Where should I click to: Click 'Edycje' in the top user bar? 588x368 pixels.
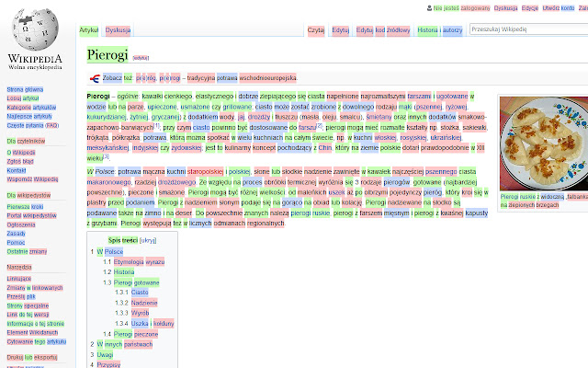pos(530,8)
